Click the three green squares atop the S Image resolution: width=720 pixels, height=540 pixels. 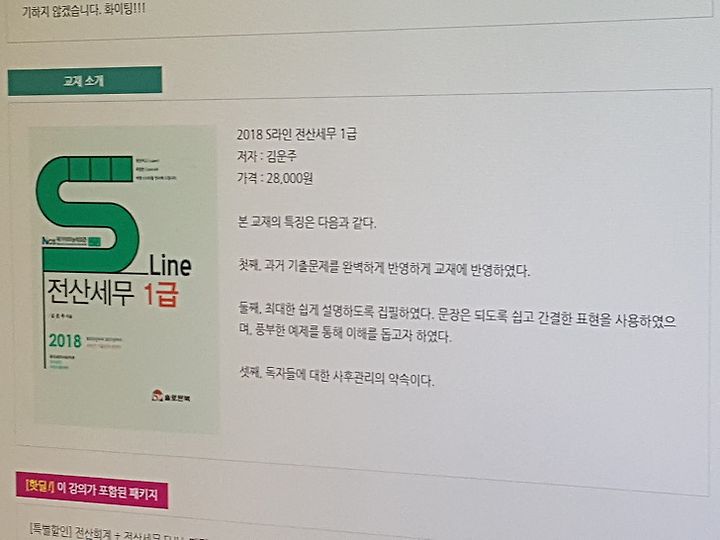101,169
